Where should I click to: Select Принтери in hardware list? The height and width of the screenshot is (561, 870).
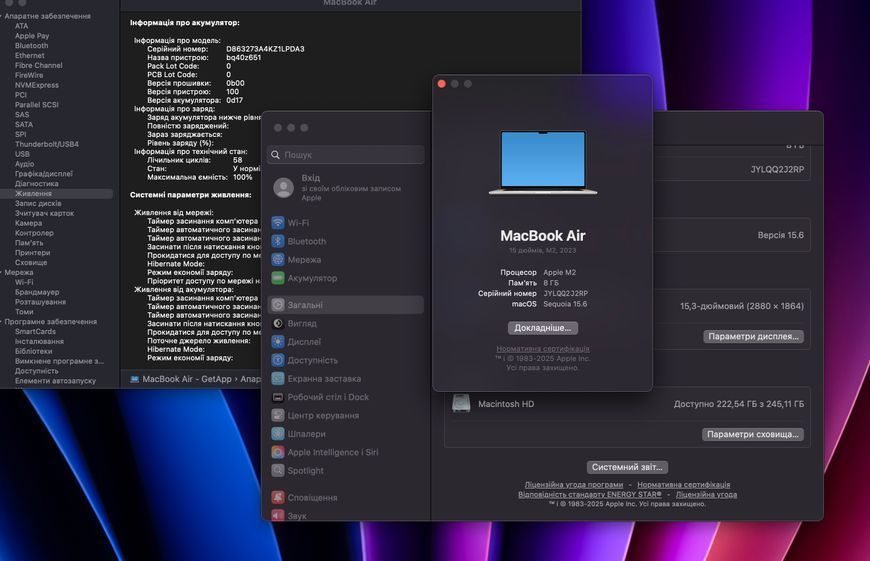pyautogui.click(x=31, y=252)
